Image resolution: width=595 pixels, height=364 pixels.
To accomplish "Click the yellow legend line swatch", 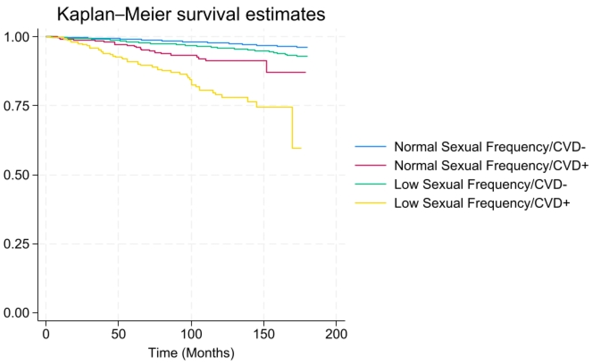I will 370,203.
